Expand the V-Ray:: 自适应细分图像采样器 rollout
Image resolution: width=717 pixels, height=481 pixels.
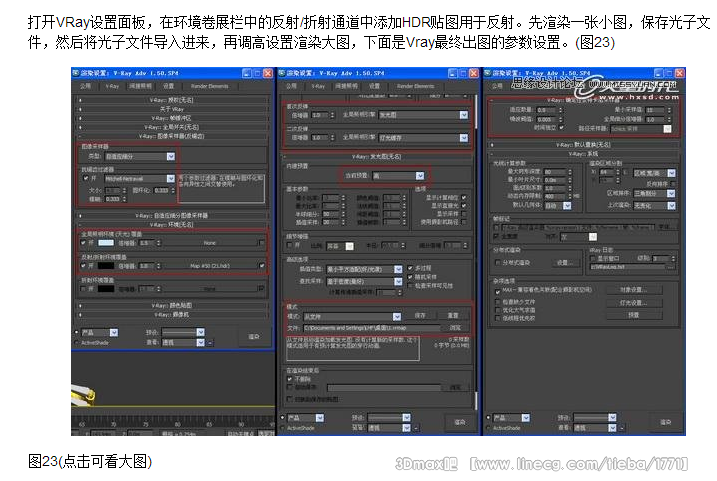pos(171,215)
